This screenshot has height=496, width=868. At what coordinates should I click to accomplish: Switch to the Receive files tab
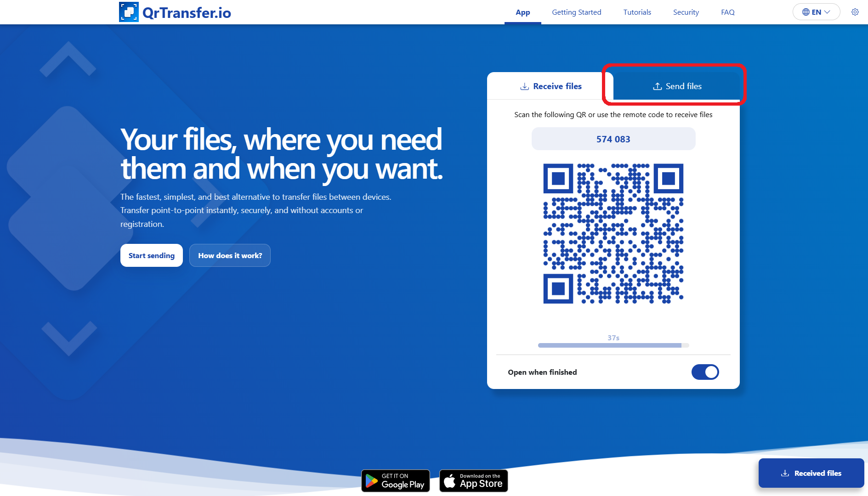tap(550, 86)
